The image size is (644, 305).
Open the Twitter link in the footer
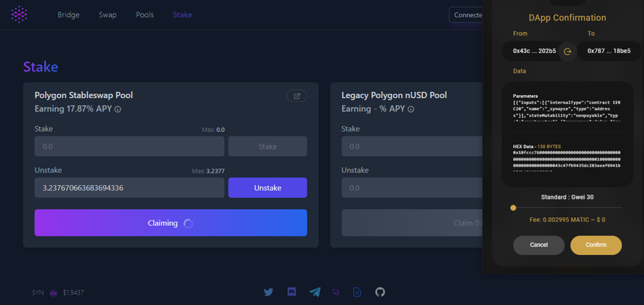click(x=268, y=292)
